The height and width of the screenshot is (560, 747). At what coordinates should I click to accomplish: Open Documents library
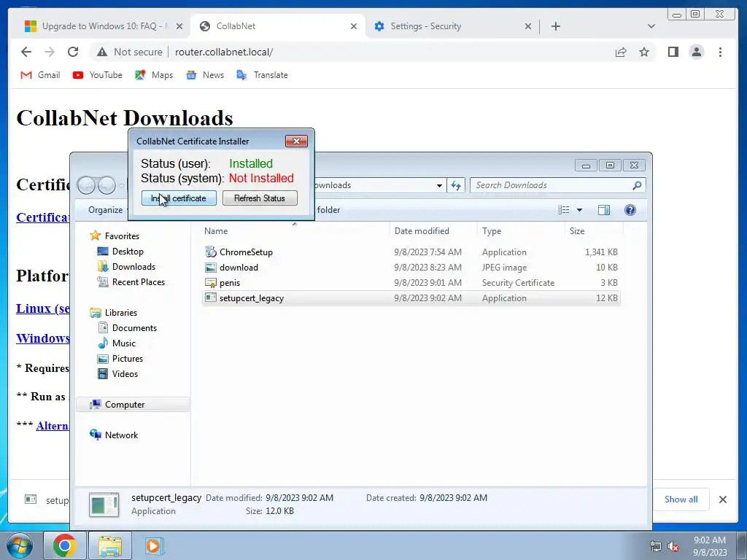134,327
